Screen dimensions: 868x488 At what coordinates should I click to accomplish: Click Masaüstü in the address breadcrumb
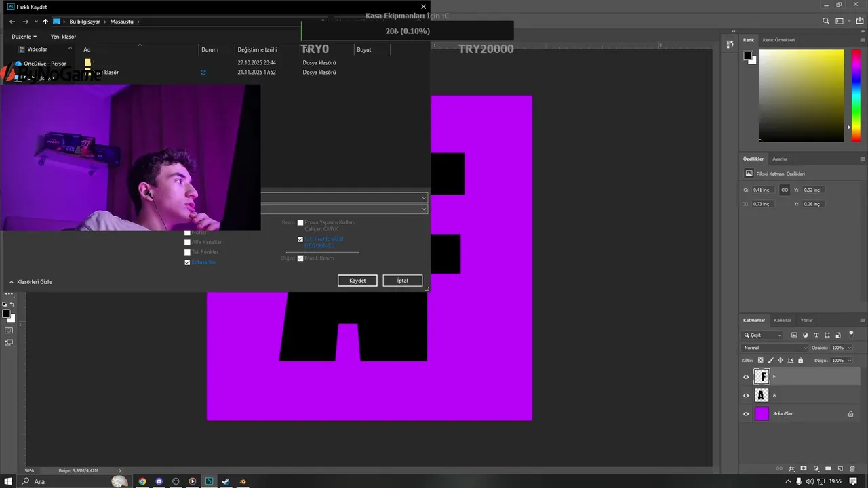(122, 22)
